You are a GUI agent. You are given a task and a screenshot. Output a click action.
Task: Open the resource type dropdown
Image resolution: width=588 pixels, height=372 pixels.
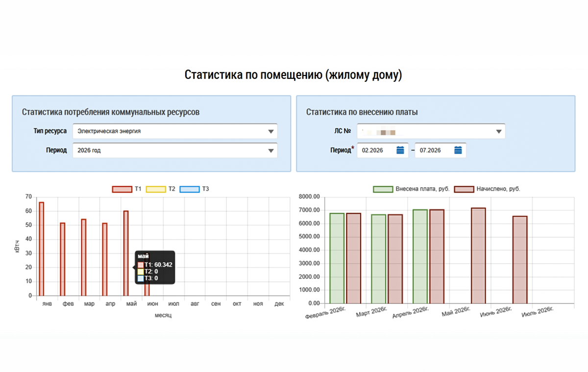click(x=175, y=131)
